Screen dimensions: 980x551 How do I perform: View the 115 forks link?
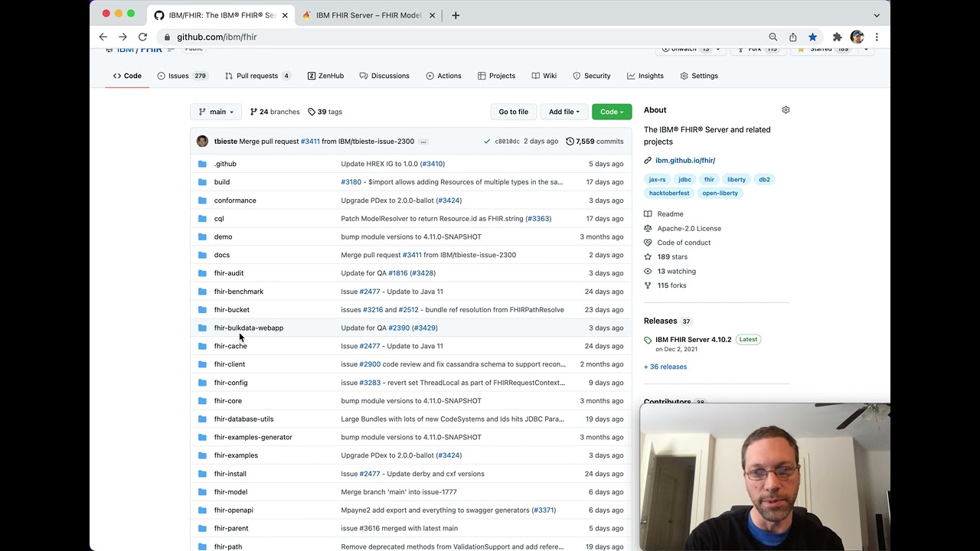671,285
